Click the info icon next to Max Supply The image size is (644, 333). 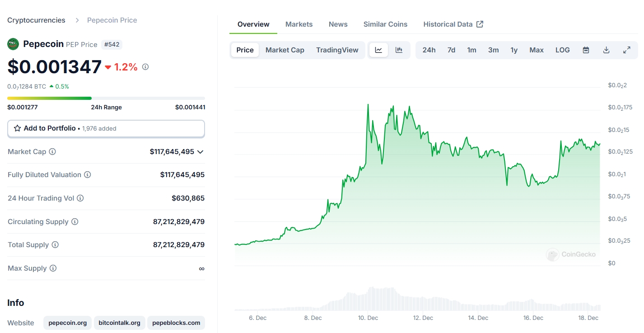tap(53, 268)
